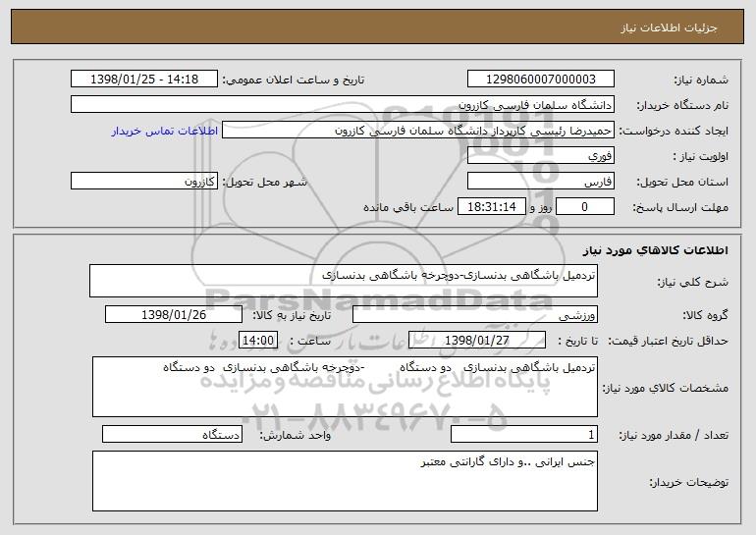Click the label شهر محل تحویل
The image size is (756, 535).
coord(264,182)
